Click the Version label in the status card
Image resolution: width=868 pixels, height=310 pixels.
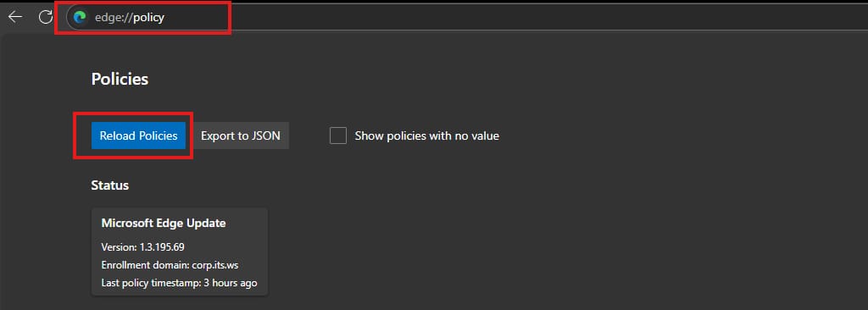click(x=119, y=246)
